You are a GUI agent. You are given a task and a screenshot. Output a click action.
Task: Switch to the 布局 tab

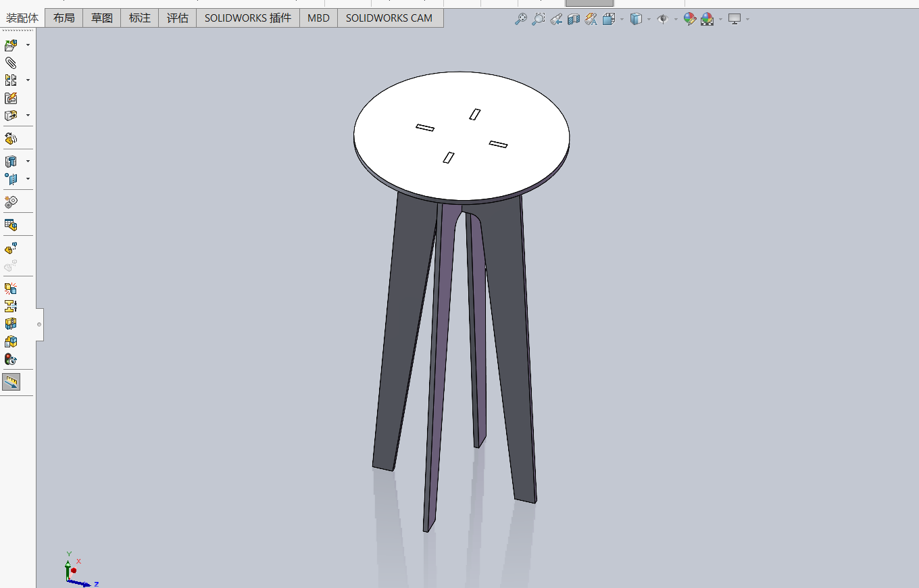point(64,18)
